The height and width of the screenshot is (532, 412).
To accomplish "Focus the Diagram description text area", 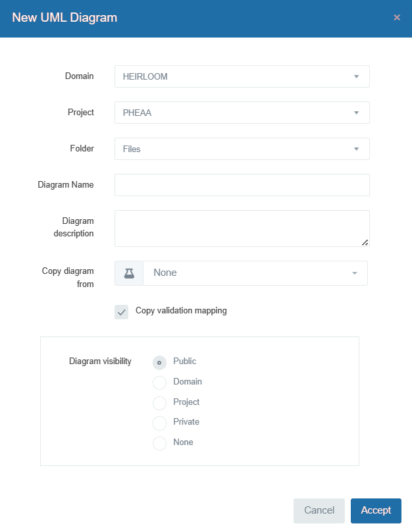I will click(x=242, y=228).
